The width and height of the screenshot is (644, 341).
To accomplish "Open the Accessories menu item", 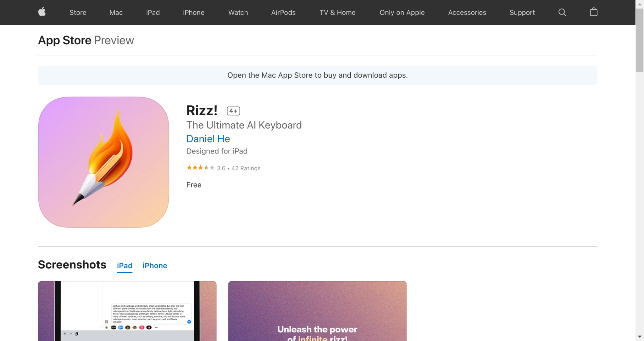I will coord(467,13).
